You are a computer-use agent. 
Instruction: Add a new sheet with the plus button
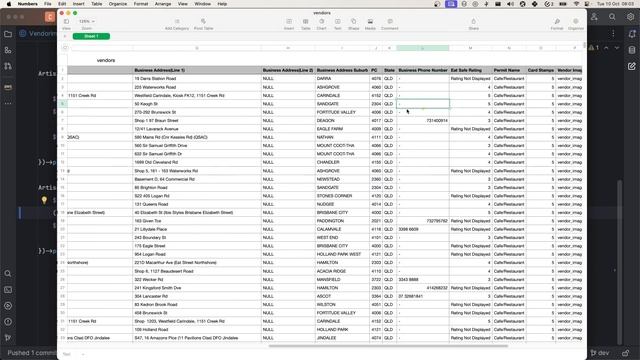65,36
